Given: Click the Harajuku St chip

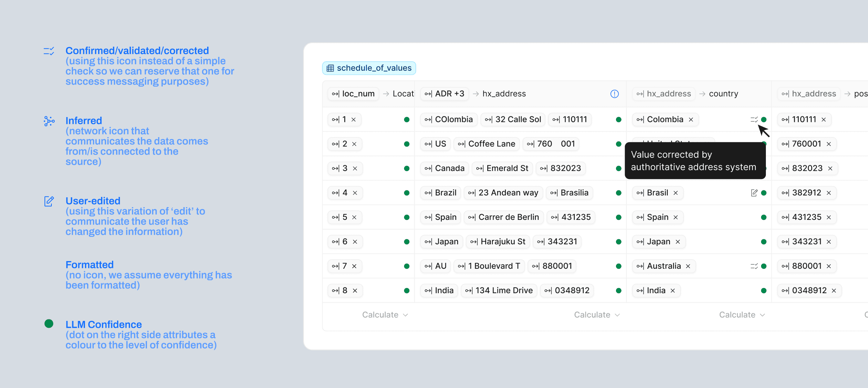Looking at the screenshot, I should [x=498, y=242].
